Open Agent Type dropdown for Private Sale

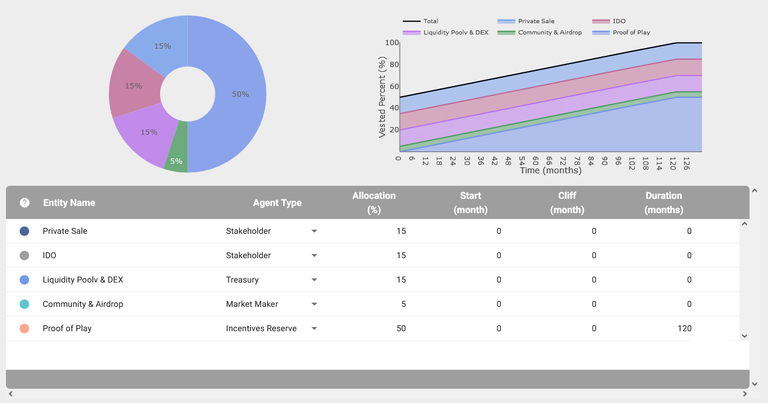[x=314, y=231]
